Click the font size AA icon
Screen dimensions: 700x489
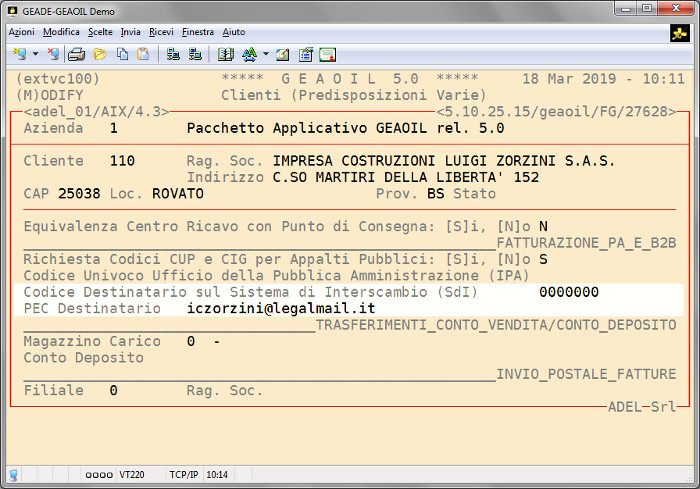[250, 54]
